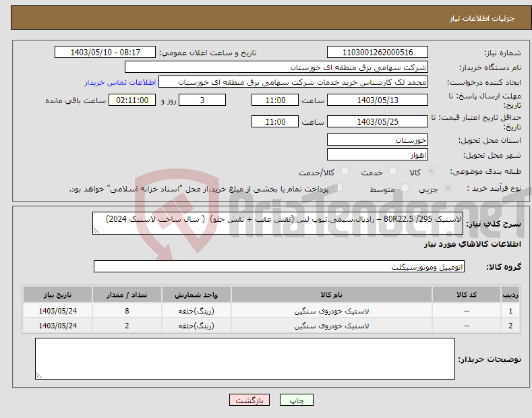
Task: Click the شماره نیاز field 1103001262000516
Action: tap(378, 53)
